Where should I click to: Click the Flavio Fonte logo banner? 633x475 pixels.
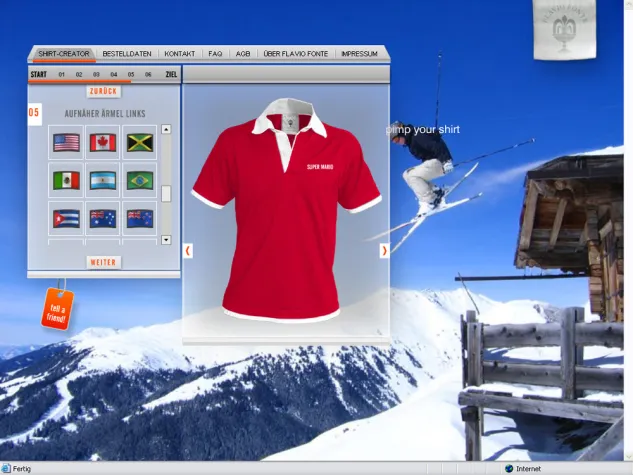tap(563, 30)
